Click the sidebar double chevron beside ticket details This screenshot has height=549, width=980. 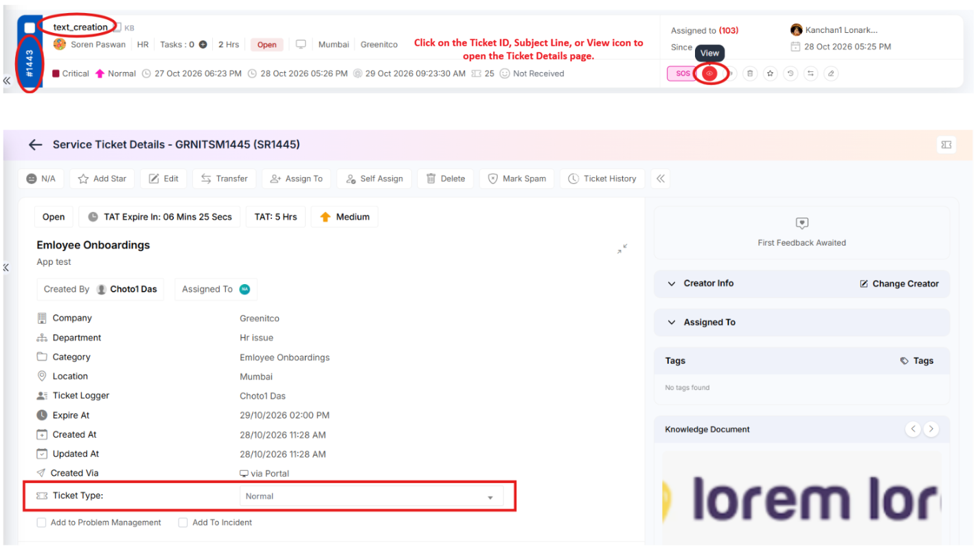[6, 268]
